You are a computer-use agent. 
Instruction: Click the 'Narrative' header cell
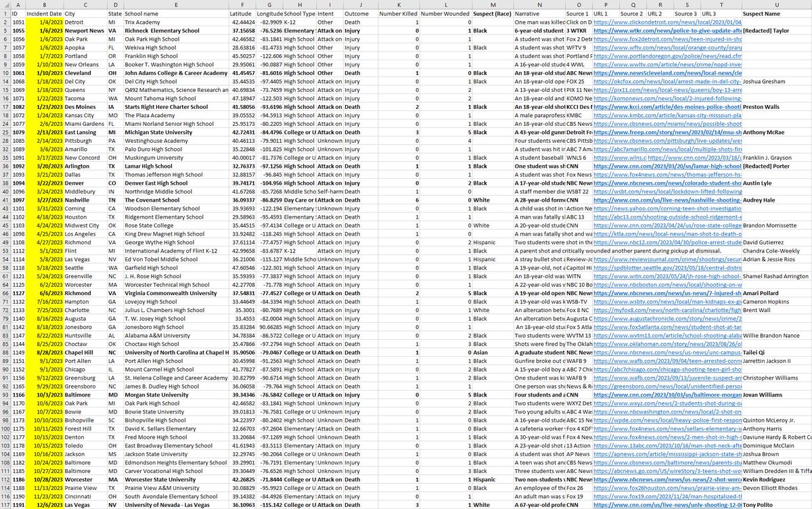pos(539,14)
